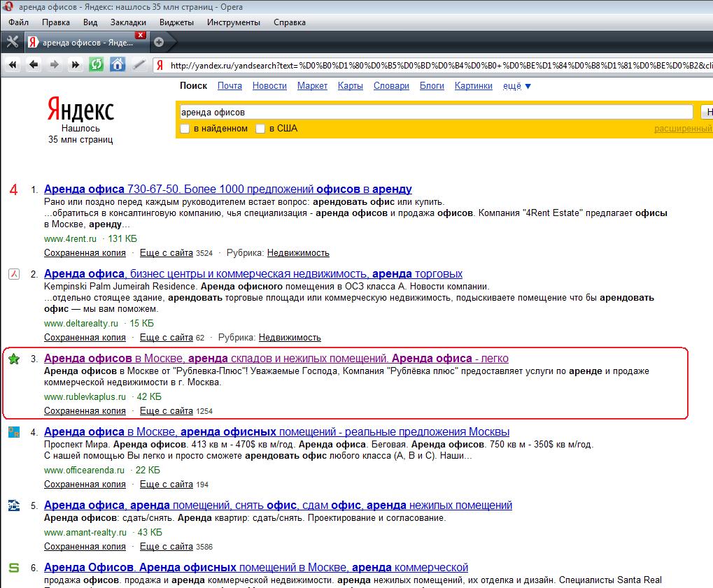Viewport: 713px width, 588px height.
Task: Click Недвижимость rubric under deltarealty.ru
Action: 290,337
